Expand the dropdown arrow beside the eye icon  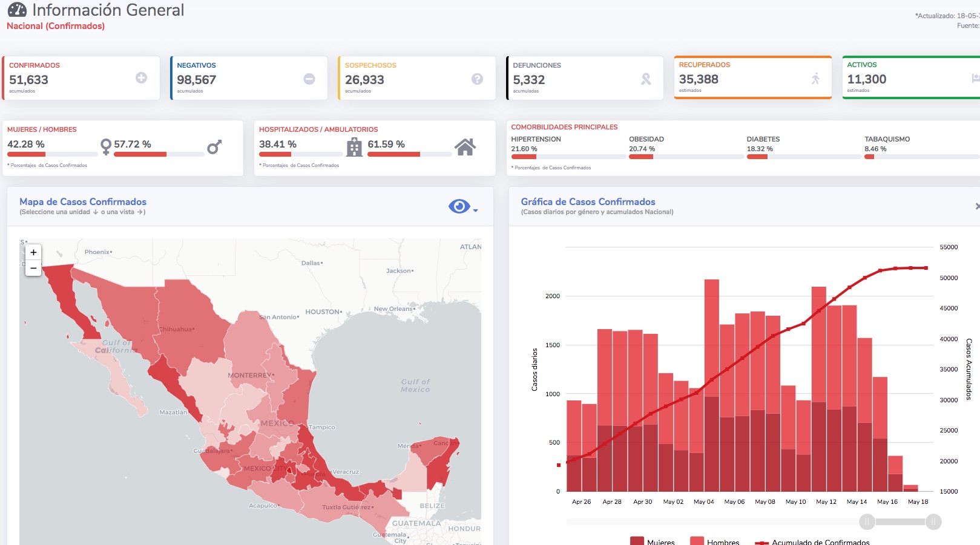[475, 210]
